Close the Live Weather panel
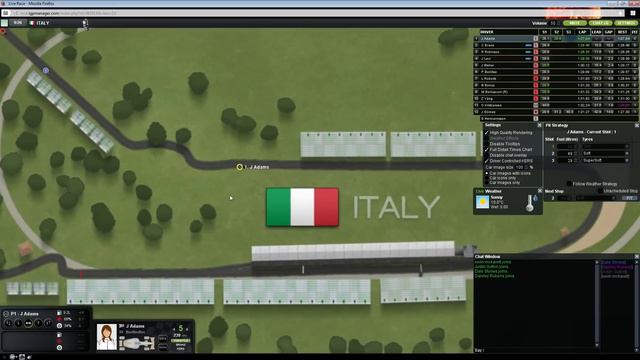Screen dimensions: 640x360 click(540, 191)
